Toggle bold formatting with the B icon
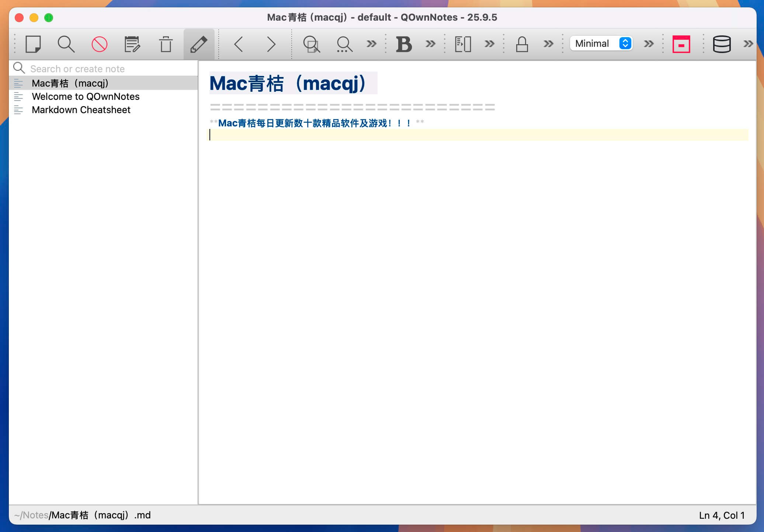 [x=404, y=44]
